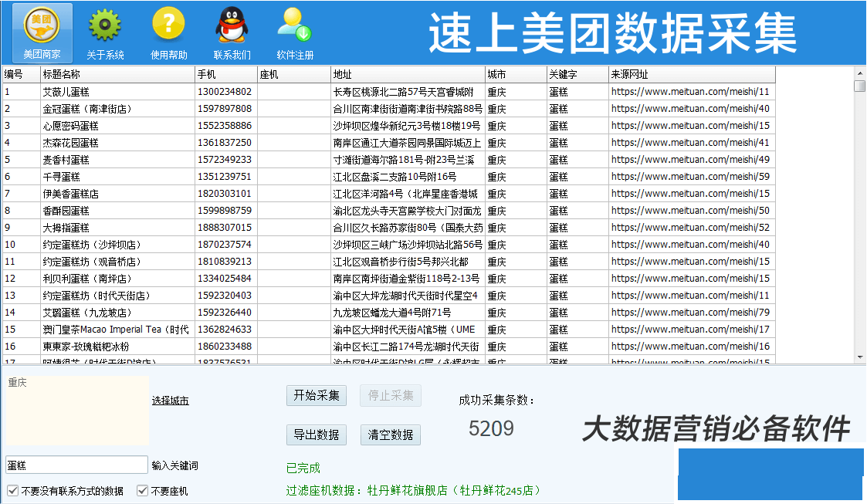Click phone cell 1361837250
Screen dimensions: 867x504
[225, 143]
